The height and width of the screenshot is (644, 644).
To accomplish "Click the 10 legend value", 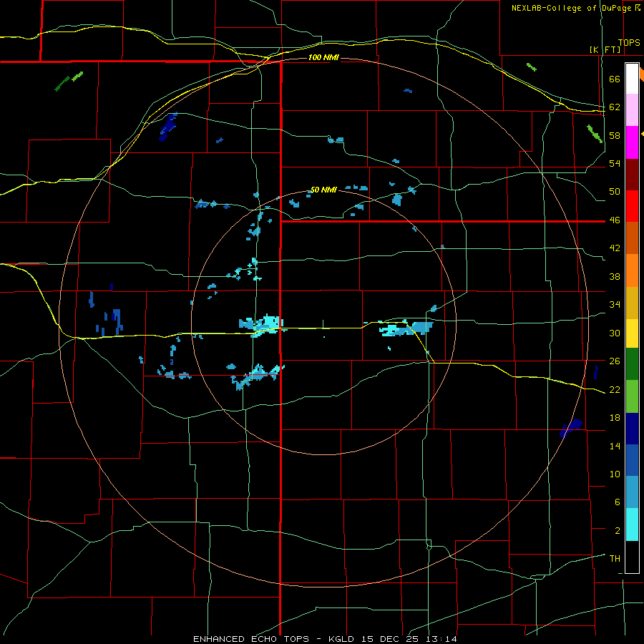I will (615, 474).
